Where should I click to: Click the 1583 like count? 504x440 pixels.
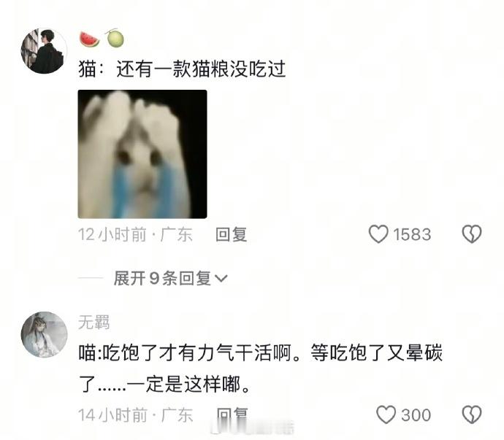[x=412, y=234]
